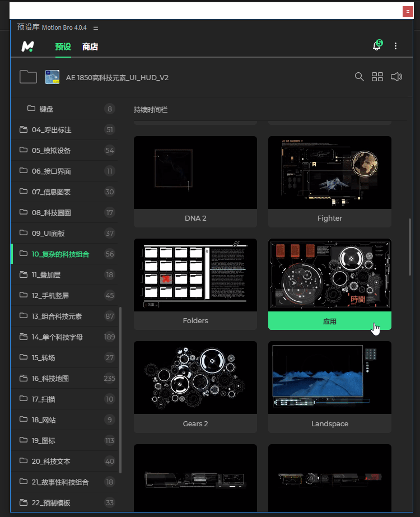Open the 09_UI面板 category

point(64,234)
